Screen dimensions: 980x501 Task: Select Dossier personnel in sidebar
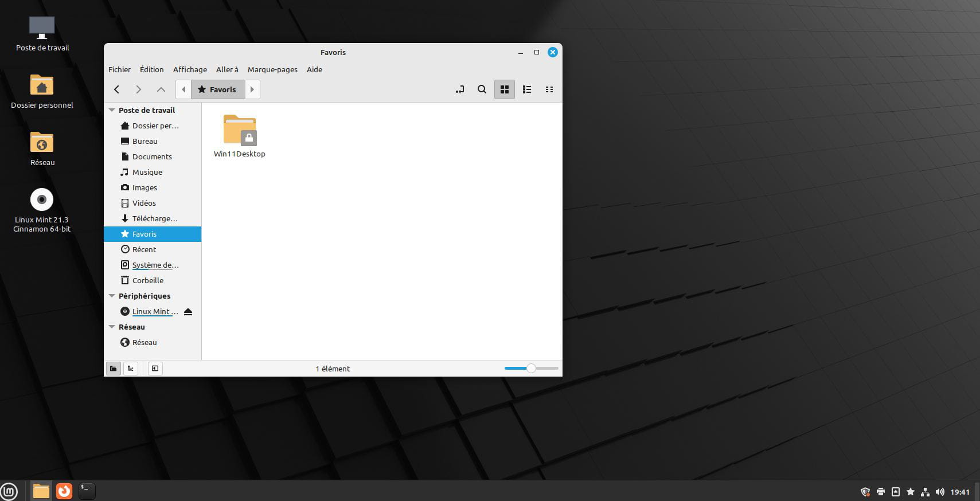point(153,126)
